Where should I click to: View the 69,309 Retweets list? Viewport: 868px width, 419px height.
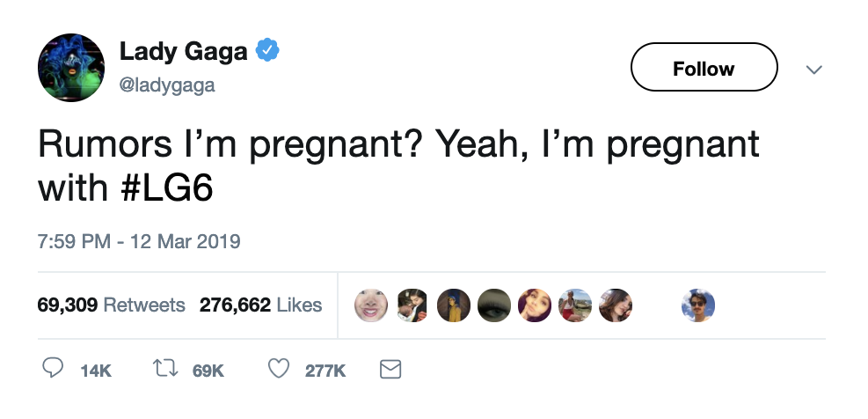tap(111, 305)
